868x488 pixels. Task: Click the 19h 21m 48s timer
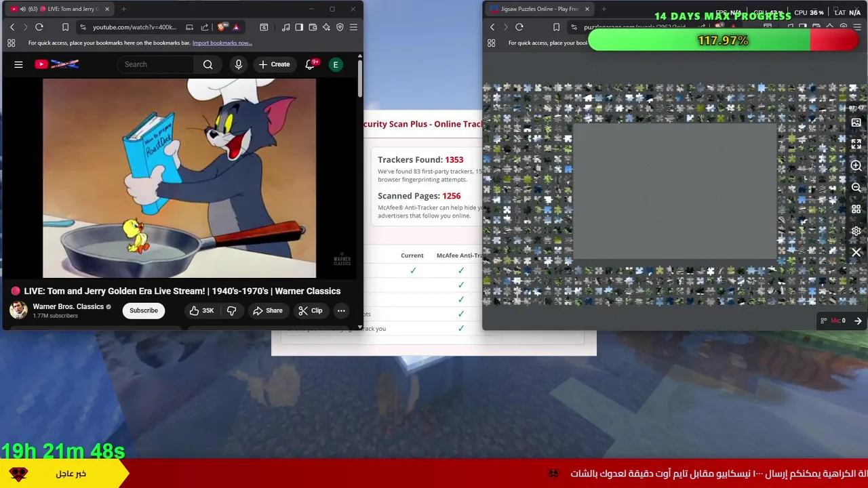63,451
